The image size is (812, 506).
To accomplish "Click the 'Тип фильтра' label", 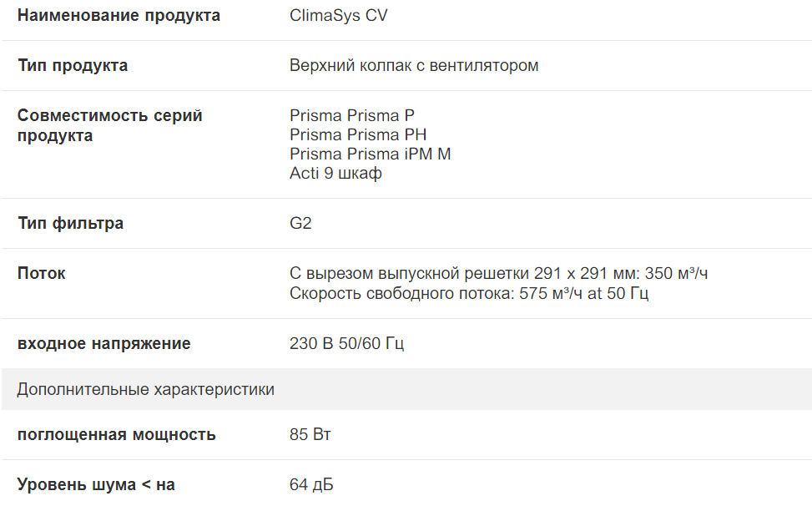I will point(70,223).
